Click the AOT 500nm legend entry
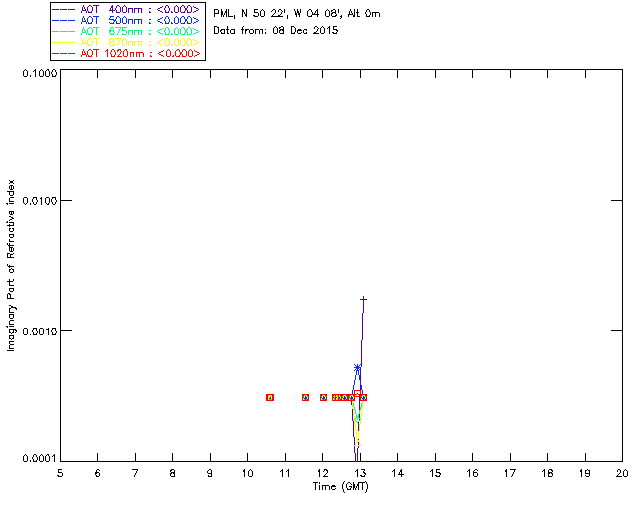This screenshot has height=512, width=640. pos(126,20)
